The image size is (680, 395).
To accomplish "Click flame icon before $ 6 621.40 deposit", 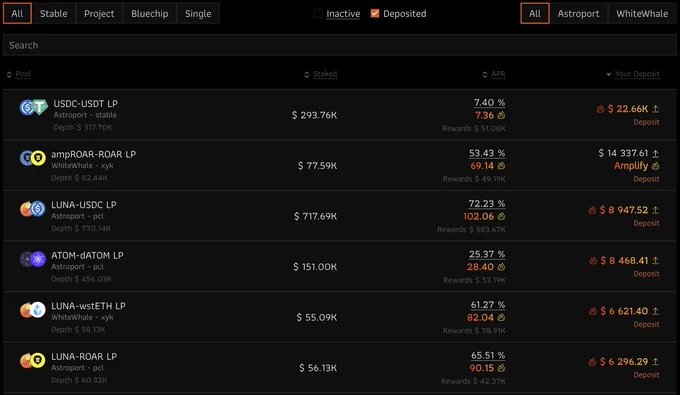I will [593, 311].
